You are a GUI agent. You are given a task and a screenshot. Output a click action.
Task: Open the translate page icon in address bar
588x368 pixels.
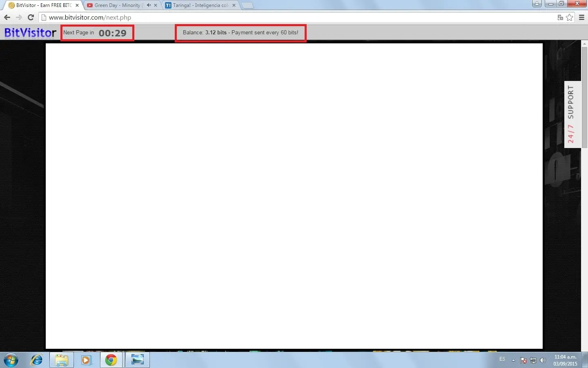point(560,18)
